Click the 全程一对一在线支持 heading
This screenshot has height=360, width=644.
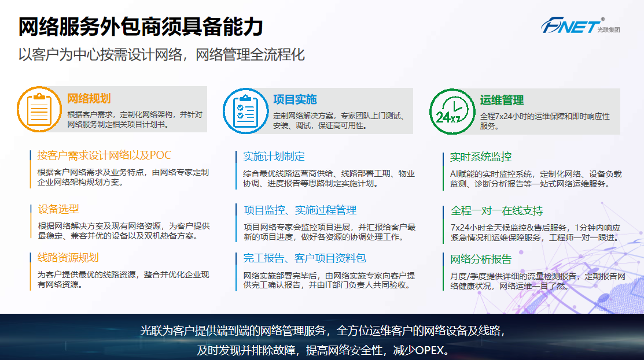click(x=496, y=210)
